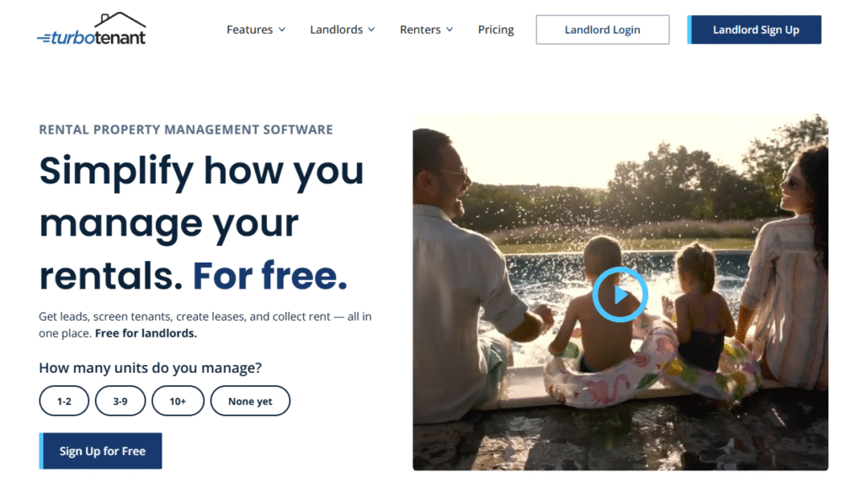
Task: Open the Renters menu
Action: (427, 29)
